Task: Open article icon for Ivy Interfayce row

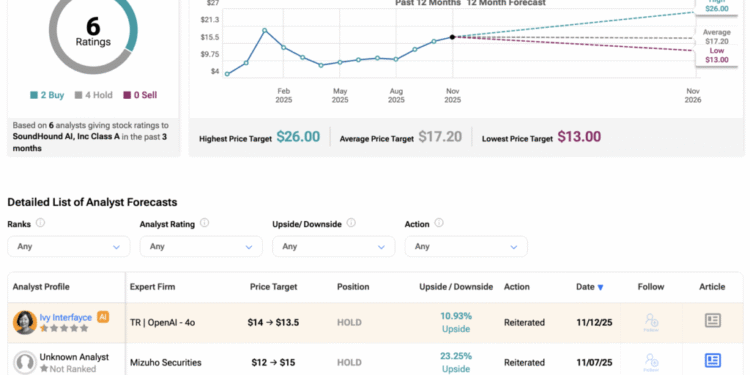Action: 713,320
